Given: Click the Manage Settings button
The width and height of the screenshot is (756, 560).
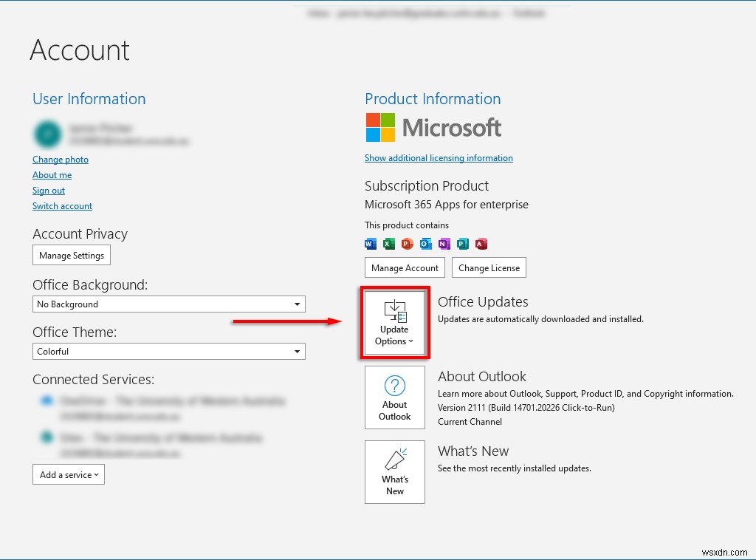Looking at the screenshot, I should (x=71, y=255).
